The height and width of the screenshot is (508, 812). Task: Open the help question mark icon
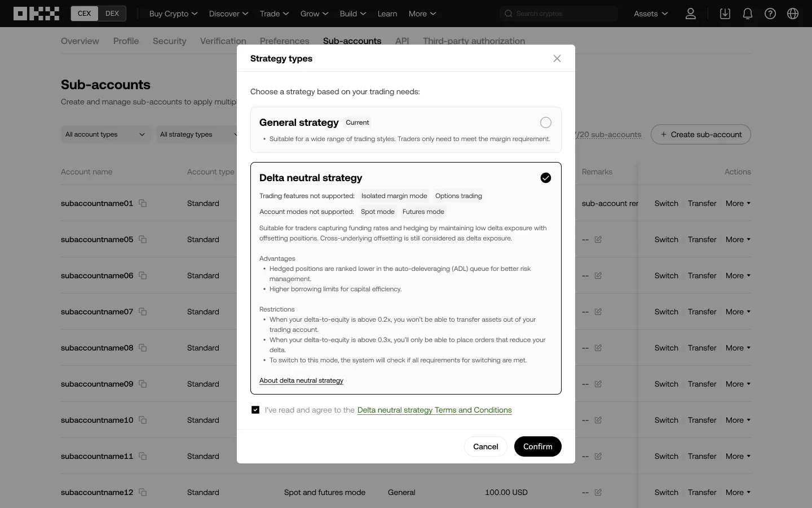(x=770, y=14)
